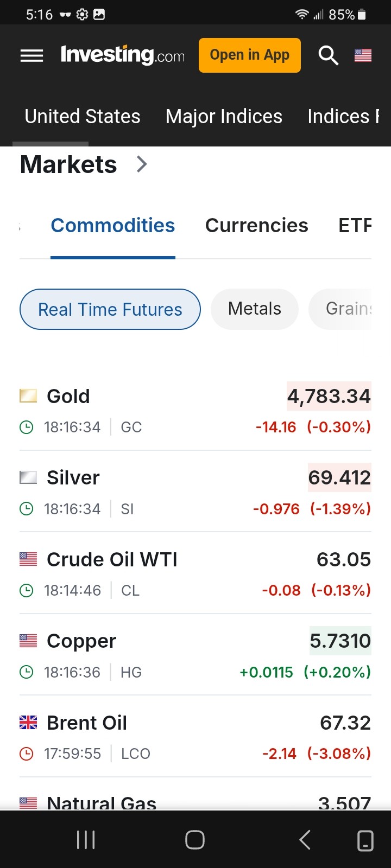Open the Major Indices section

(x=224, y=117)
